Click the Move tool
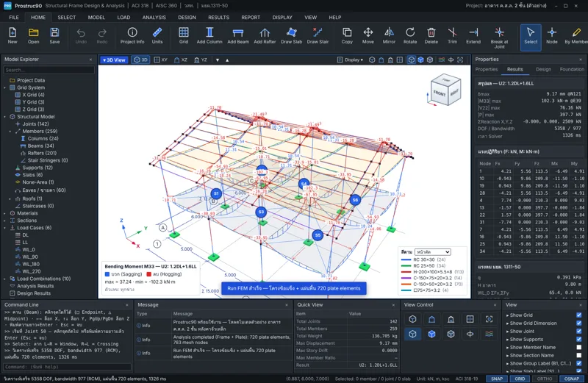Screen dimensions: 588x383 (x=368, y=36)
